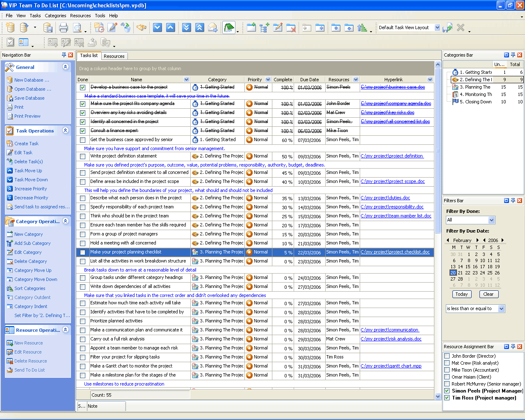Viewport: 525px width, 420px height.
Task: Click the Today button under the calendar
Action: tap(461, 294)
